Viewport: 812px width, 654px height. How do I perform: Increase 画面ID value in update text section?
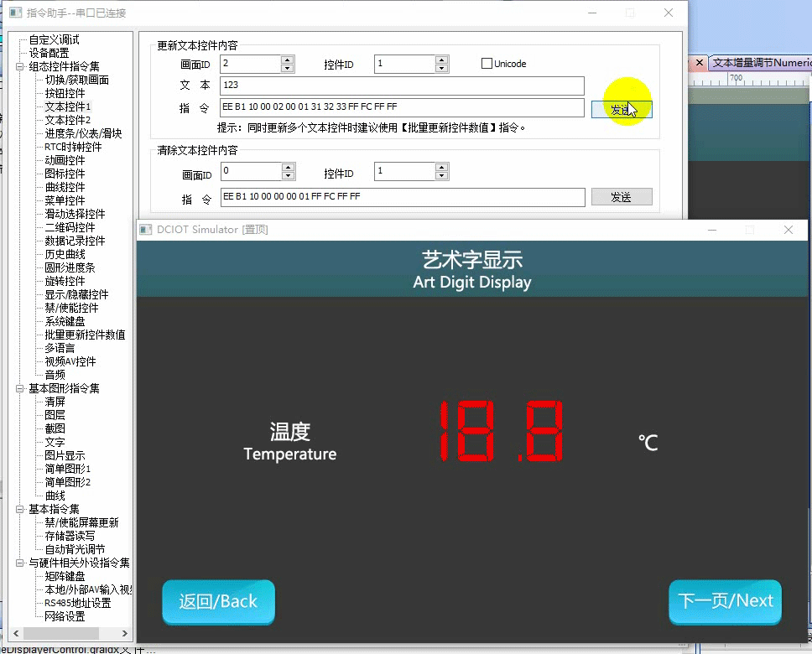point(288,60)
